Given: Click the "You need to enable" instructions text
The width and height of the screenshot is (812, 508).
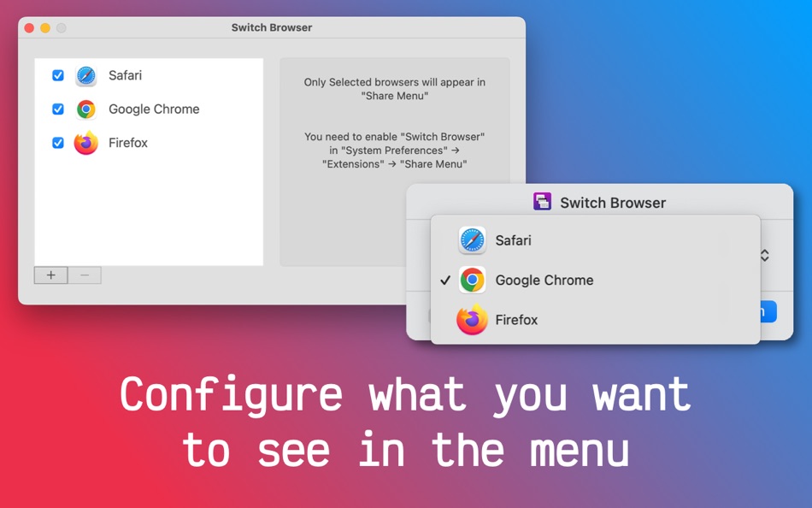Looking at the screenshot, I should pyautogui.click(x=395, y=151).
